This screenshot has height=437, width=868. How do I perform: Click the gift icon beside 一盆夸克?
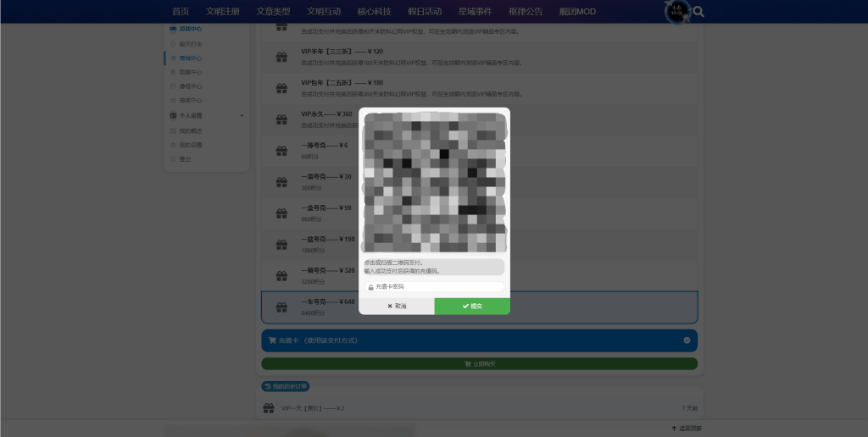pos(281,245)
